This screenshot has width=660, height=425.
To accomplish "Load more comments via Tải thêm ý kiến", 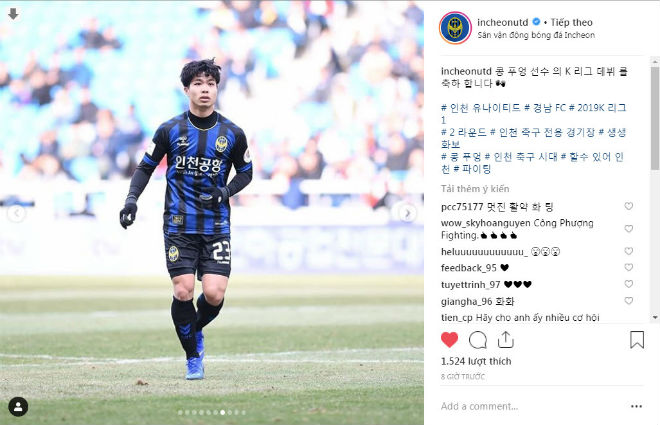I will [x=475, y=189].
